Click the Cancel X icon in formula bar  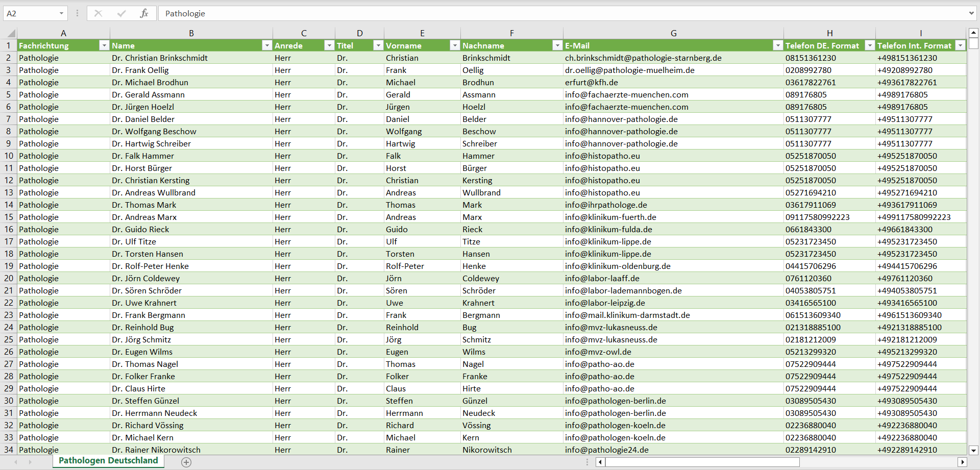click(98, 13)
